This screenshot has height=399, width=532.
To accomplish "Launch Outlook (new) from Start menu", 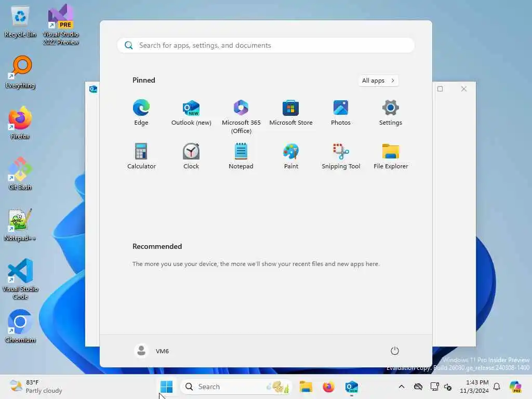I will (191, 113).
